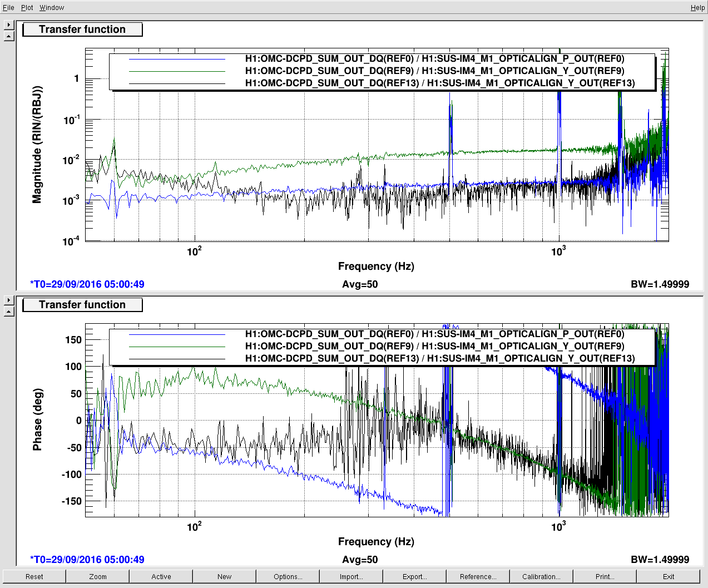Click the Exit button
708x588 pixels.
[668, 576]
